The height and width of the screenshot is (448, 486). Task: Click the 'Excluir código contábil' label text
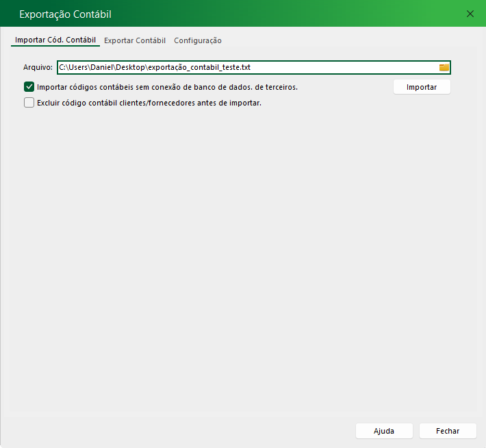82,103
